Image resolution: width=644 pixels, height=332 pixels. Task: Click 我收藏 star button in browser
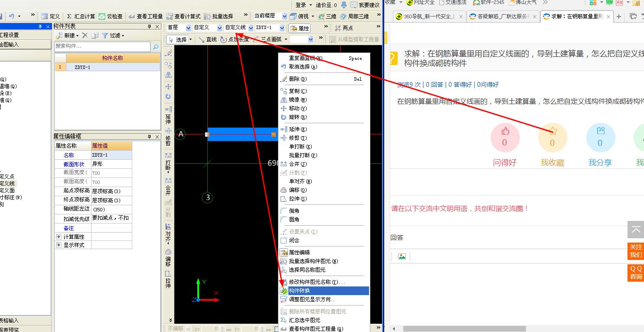552,138
